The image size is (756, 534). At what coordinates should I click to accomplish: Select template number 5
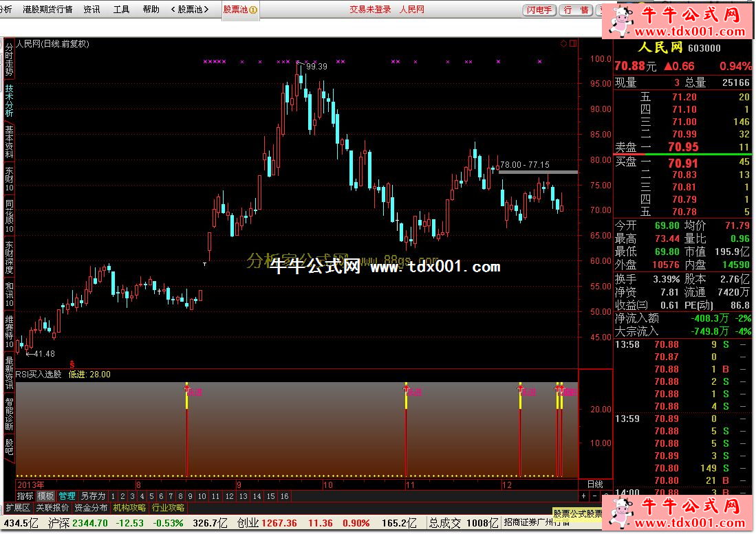151,496
